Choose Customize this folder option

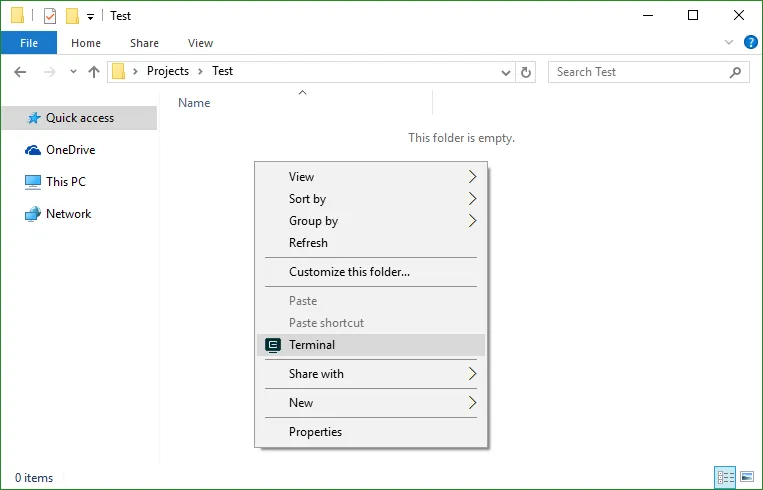pos(349,272)
